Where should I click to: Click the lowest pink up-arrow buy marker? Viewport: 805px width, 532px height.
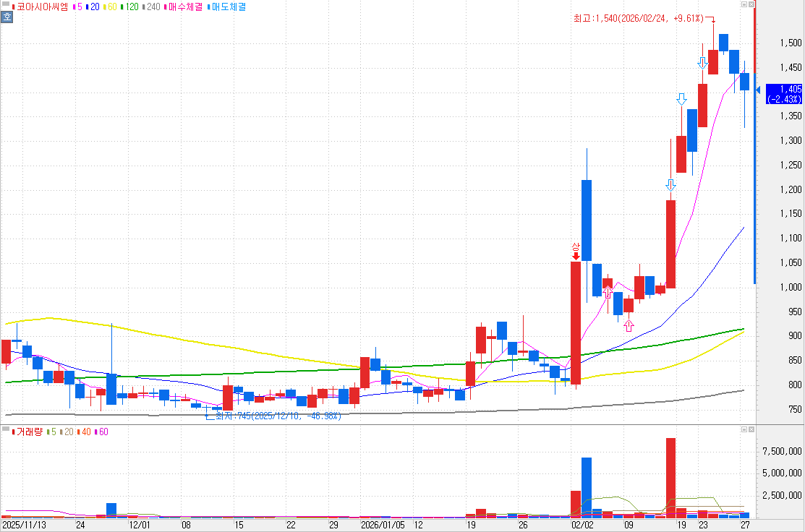[629, 325]
